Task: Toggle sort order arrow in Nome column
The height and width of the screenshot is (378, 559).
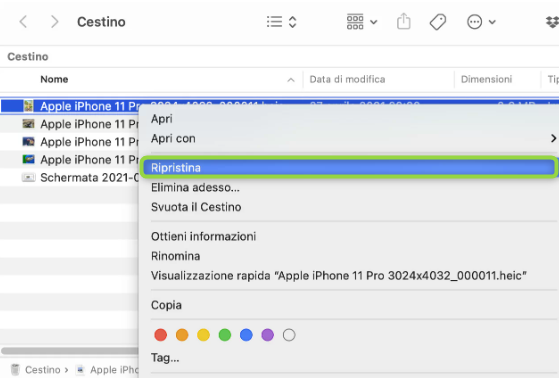Action: tap(291, 80)
